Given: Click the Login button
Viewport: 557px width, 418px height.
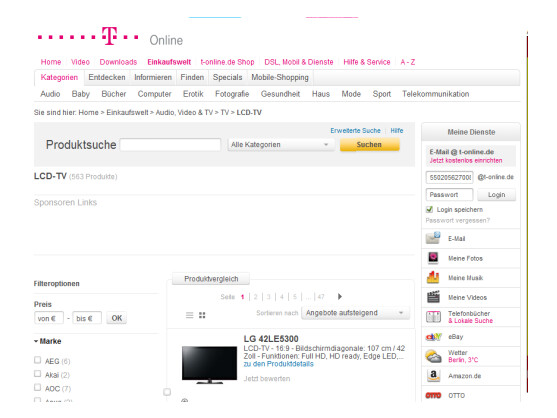Looking at the screenshot, I should pyautogui.click(x=496, y=195).
